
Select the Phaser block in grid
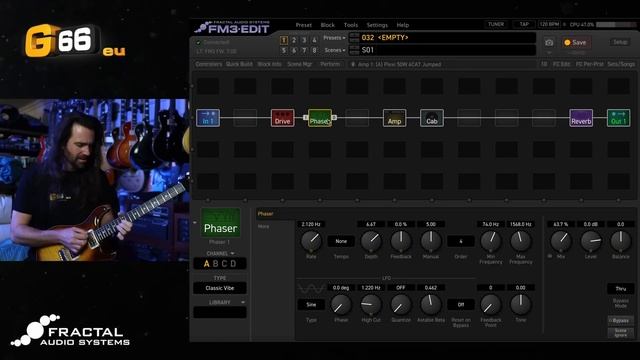tap(320, 118)
